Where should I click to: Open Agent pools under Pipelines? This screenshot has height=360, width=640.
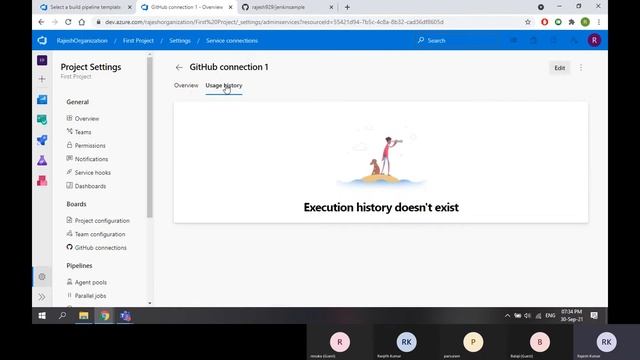(x=87, y=282)
